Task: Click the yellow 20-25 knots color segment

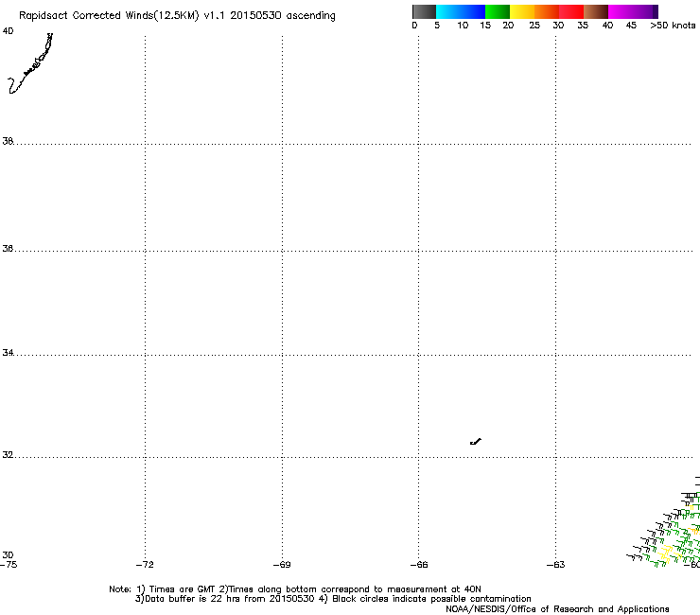Action: [522, 11]
